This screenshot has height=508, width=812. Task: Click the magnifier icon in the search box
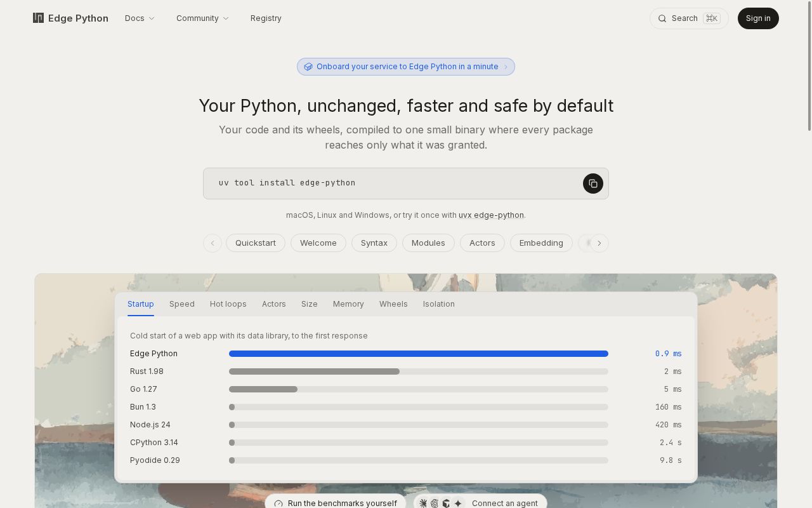coord(662,18)
